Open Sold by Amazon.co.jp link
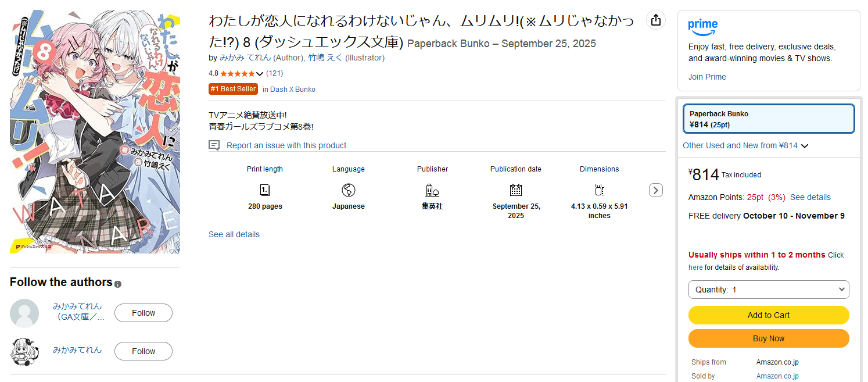Viewport: 868px width, 382px height. (777, 376)
